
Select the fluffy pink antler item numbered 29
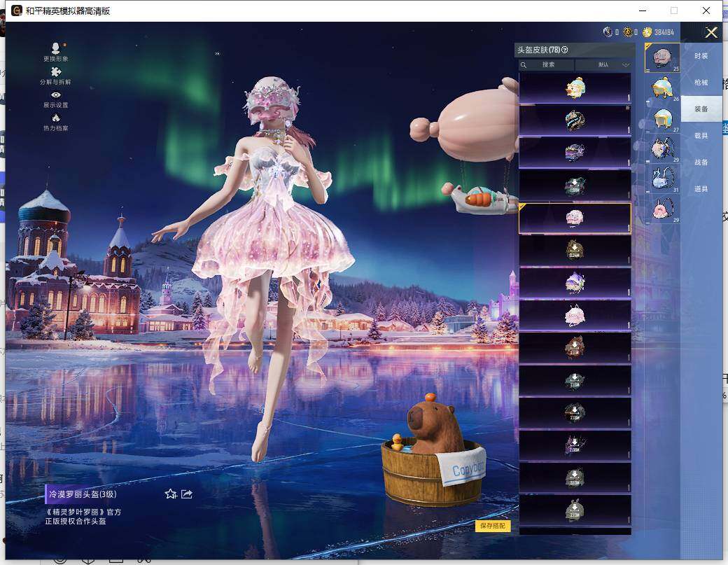[x=662, y=149]
